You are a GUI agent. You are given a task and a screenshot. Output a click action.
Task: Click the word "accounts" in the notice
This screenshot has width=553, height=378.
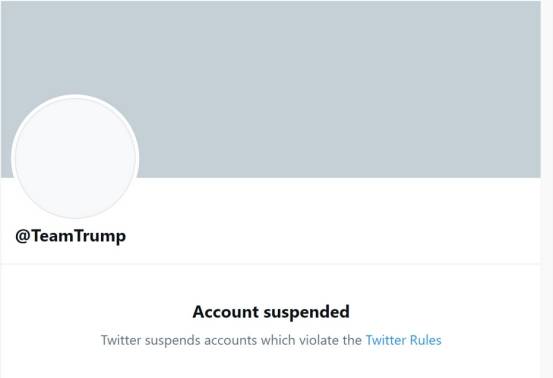pos(230,340)
